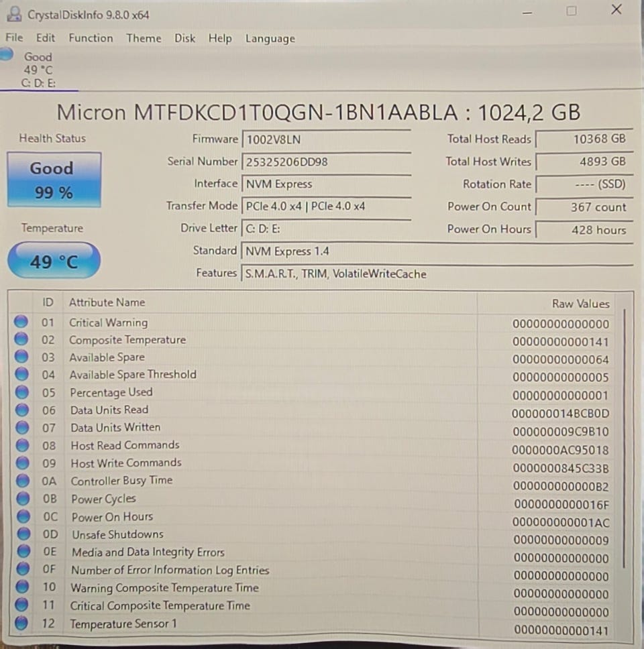This screenshot has width=644, height=649.
Task: Click the Rotation Rate value ---- (SSD)
Action: click(584, 184)
